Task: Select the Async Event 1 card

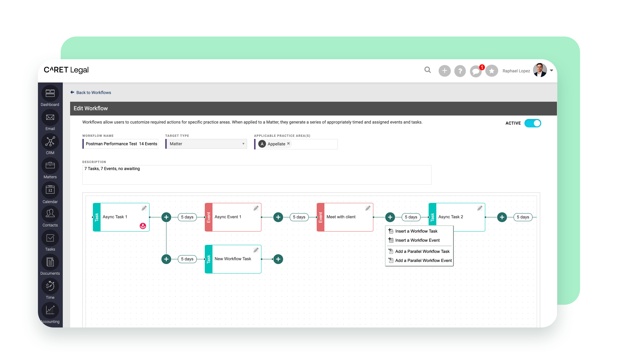Action: (233, 217)
